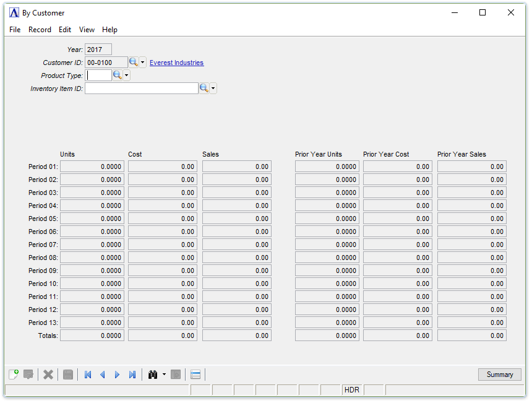532x403 pixels.
Task: Expand the Customer ID dropdown arrow
Action: [143, 63]
